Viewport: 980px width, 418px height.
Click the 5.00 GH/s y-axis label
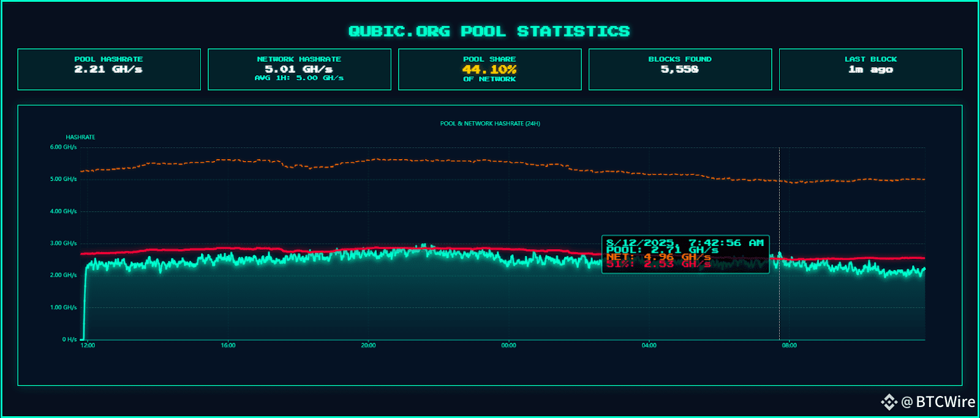63,179
